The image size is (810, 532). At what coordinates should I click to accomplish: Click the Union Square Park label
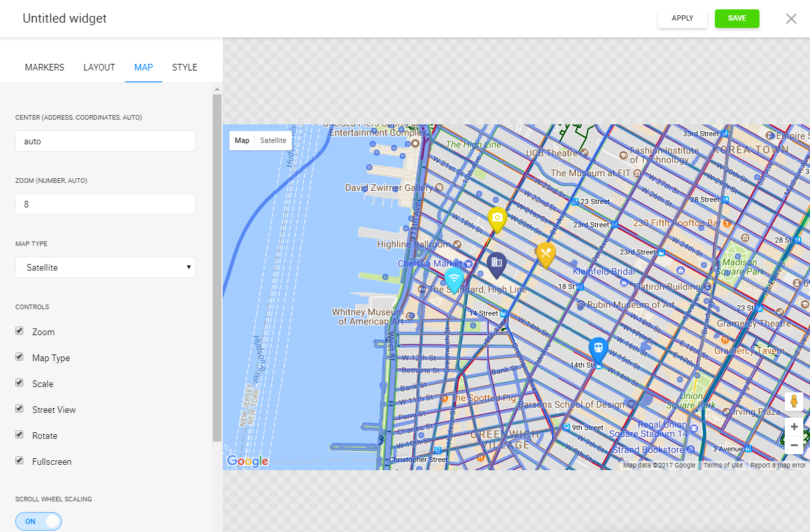[692, 400]
